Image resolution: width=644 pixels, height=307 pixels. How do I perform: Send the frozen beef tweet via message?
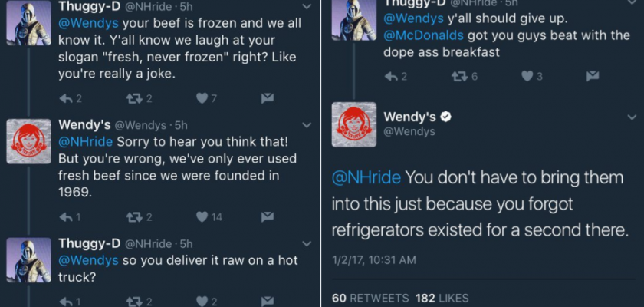[268, 99]
